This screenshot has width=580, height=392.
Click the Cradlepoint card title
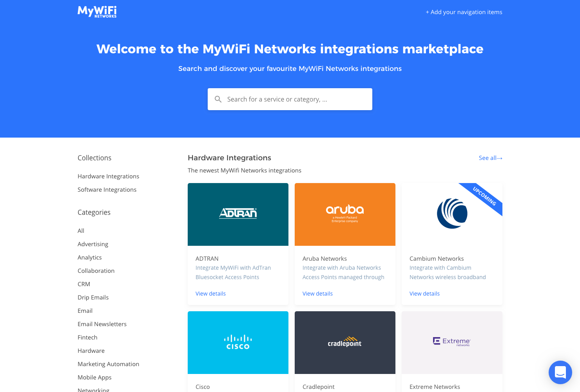[319, 387]
